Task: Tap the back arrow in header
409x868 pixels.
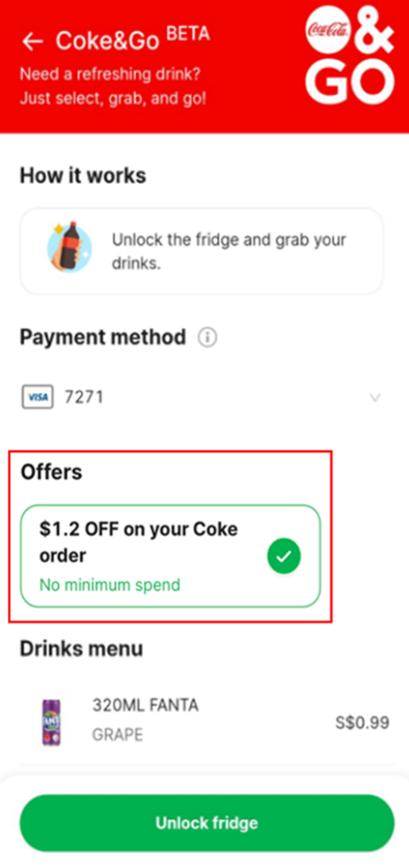Action: click(x=32, y=42)
